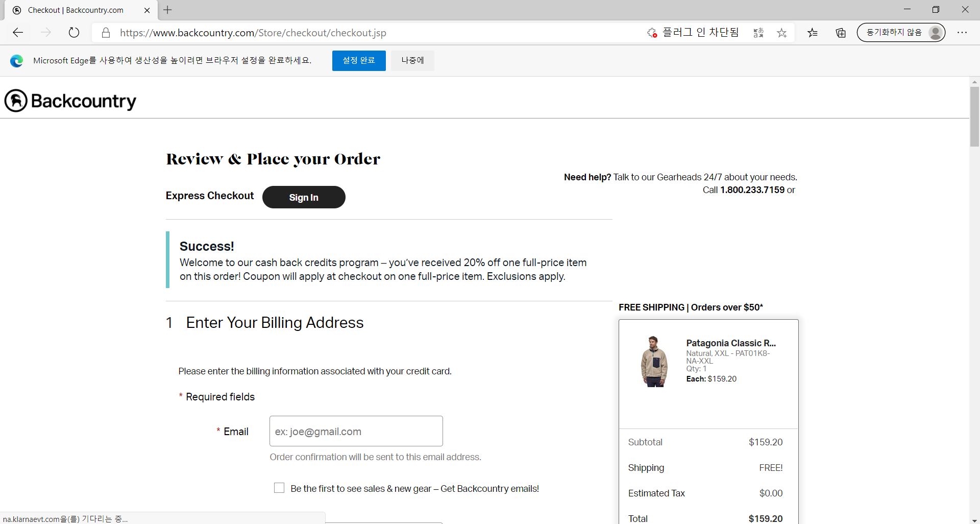Image resolution: width=980 pixels, height=524 pixels.
Task: Go back to the previous page
Action: pyautogui.click(x=18, y=33)
